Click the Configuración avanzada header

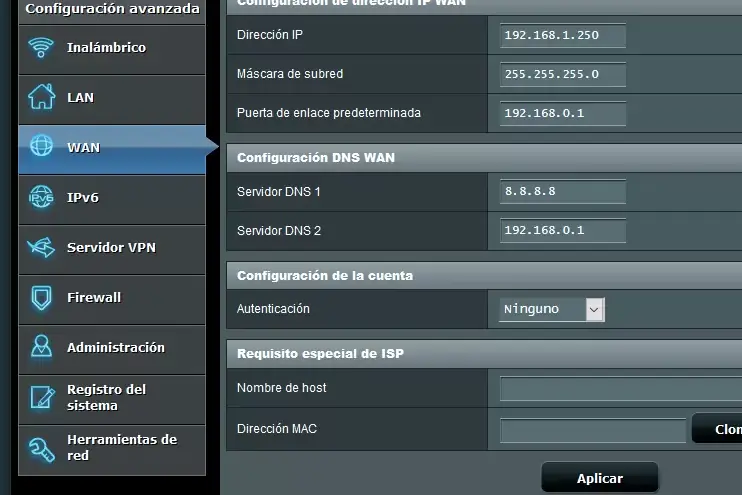click(112, 9)
